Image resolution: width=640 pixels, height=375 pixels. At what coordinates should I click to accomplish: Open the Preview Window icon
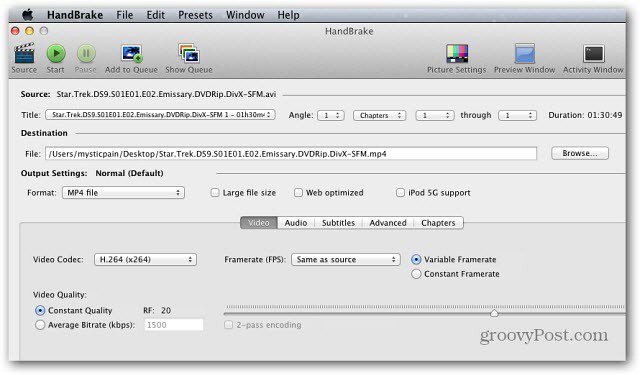(x=524, y=53)
